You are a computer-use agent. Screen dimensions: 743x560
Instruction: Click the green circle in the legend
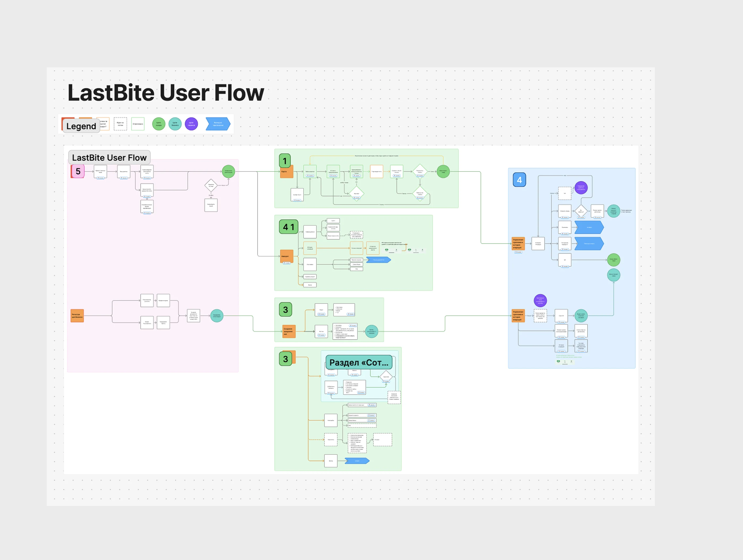158,124
